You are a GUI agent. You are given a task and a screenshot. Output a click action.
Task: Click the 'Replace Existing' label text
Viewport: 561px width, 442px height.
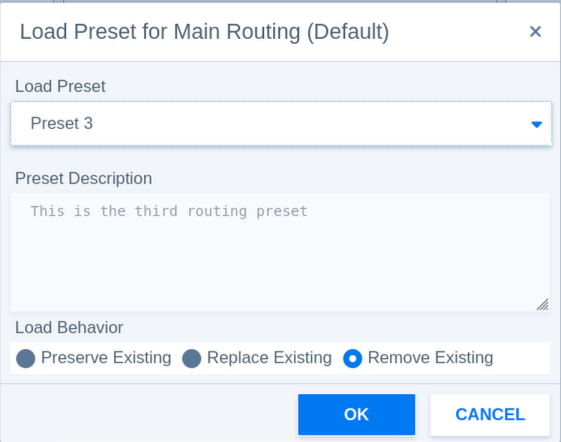[x=269, y=358]
